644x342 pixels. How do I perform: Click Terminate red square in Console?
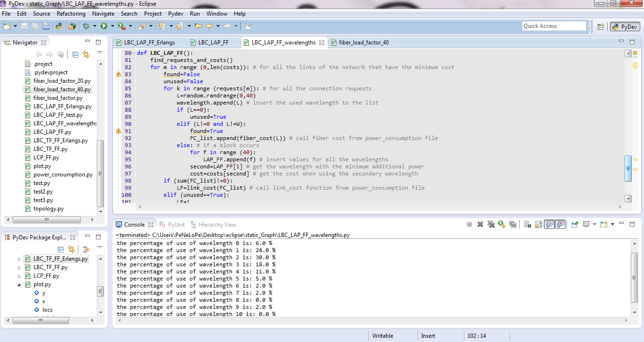pos(469,224)
